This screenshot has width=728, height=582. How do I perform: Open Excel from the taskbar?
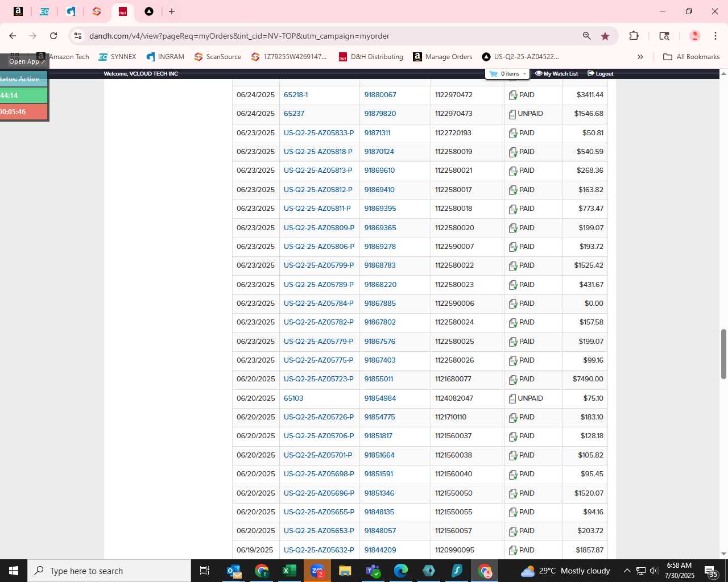pyautogui.click(x=289, y=571)
